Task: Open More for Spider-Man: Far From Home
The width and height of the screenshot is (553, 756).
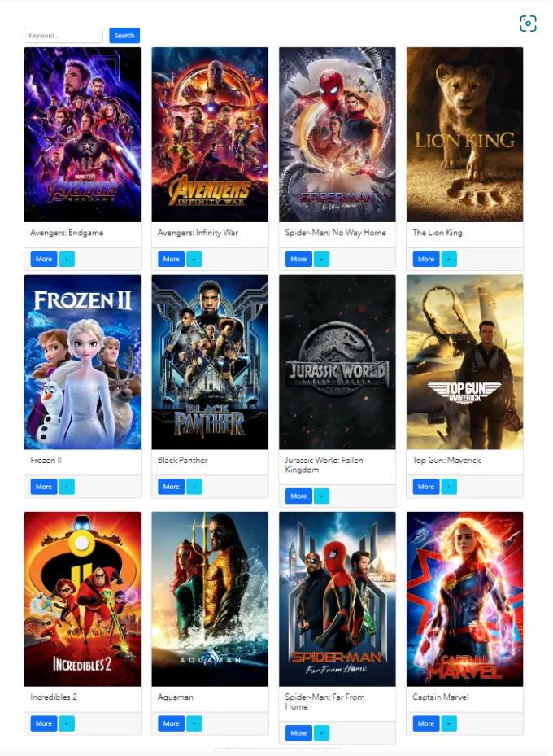Action: point(298,733)
